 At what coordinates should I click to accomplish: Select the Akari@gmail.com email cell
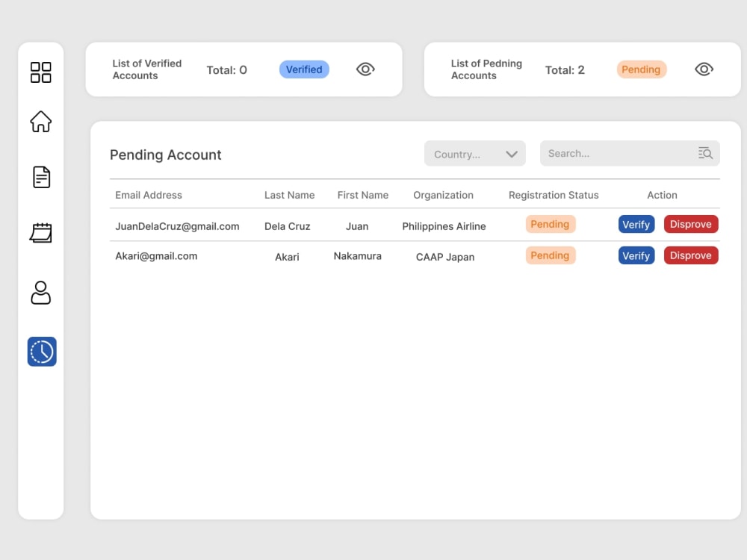click(156, 256)
